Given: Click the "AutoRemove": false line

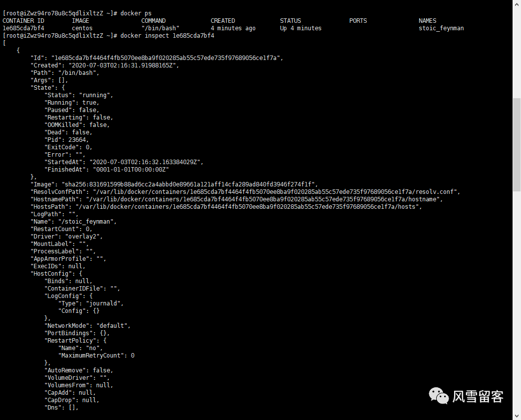Looking at the screenshot, I should point(79,370).
